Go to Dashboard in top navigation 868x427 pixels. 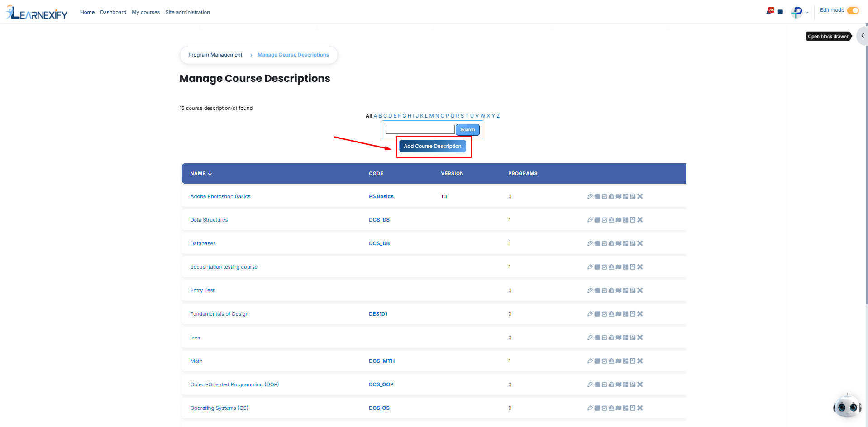(113, 12)
